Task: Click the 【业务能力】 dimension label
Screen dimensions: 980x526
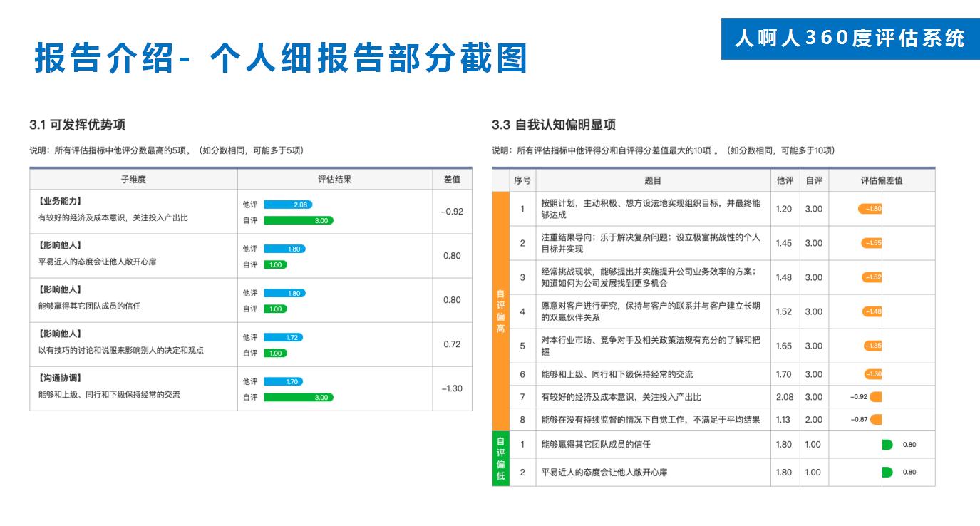Action: 60,202
